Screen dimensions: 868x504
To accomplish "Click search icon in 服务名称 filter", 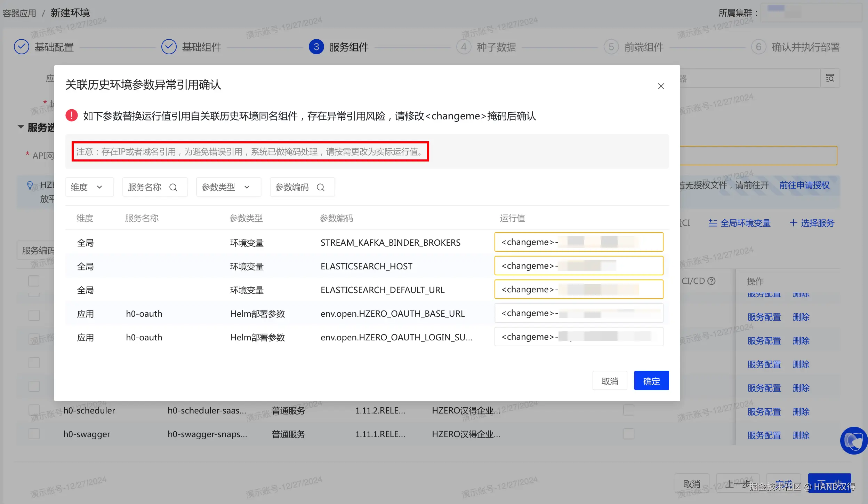I will [173, 187].
